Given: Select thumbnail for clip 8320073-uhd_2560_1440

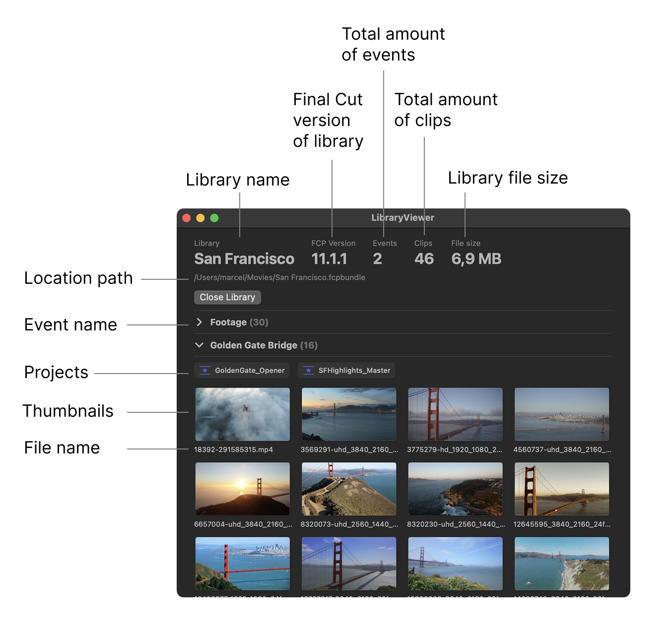Looking at the screenshot, I should tap(349, 489).
